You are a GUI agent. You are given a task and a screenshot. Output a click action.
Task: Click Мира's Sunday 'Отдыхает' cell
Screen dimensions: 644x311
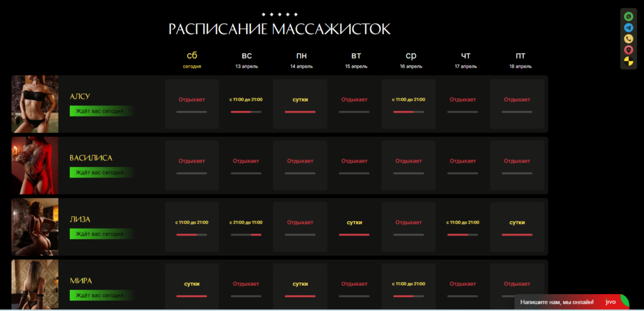point(246,286)
